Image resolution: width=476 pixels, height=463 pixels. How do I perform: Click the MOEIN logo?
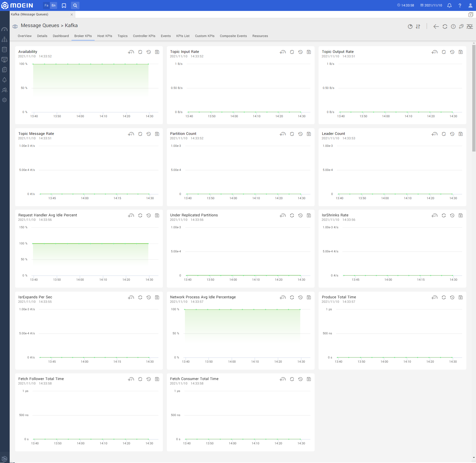(17, 5)
